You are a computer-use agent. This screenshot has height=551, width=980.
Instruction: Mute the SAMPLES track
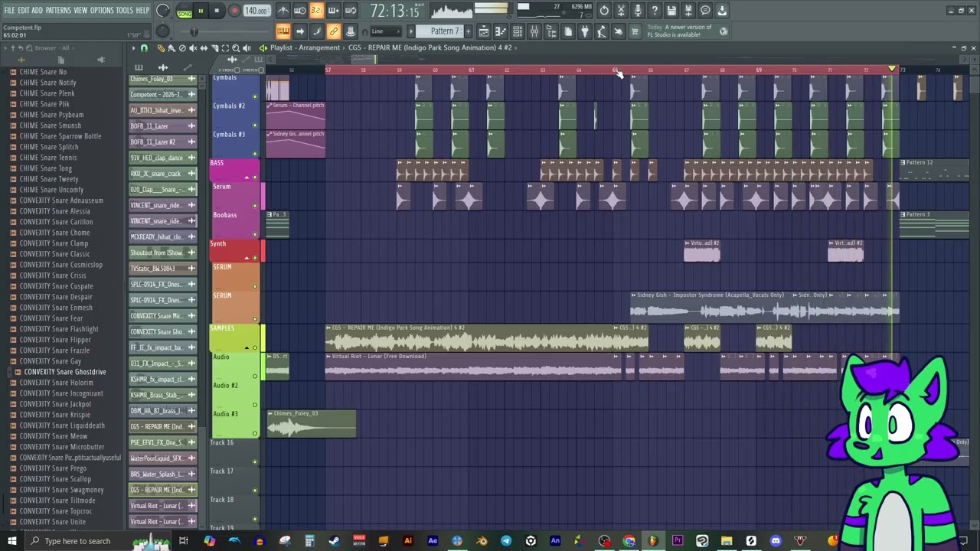(255, 348)
